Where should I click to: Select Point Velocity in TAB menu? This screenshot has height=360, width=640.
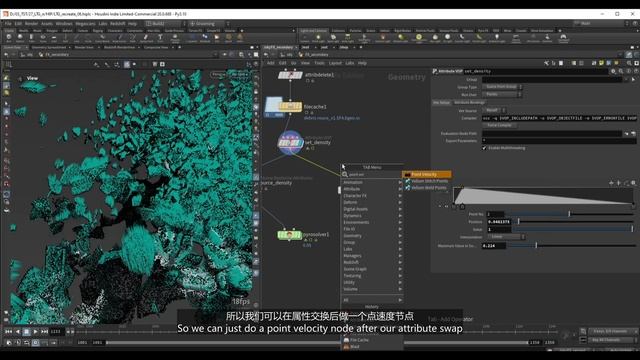tap(427, 174)
